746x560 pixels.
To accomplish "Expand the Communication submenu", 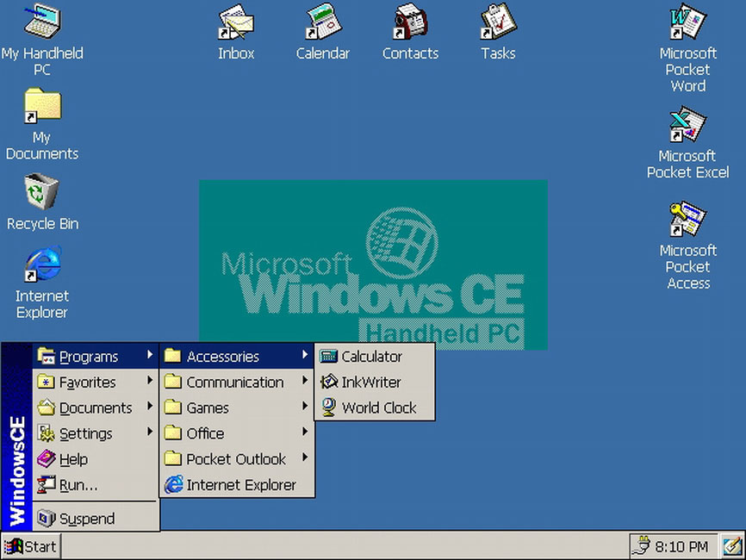I will coord(234,382).
